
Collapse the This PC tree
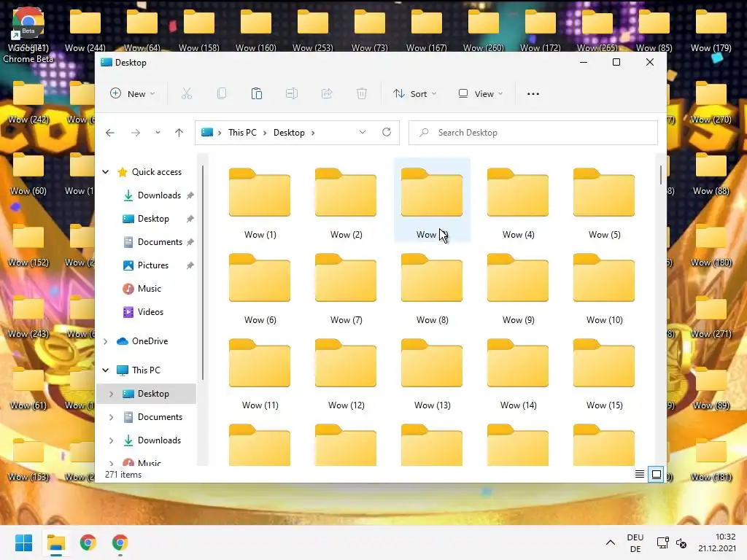pos(106,370)
